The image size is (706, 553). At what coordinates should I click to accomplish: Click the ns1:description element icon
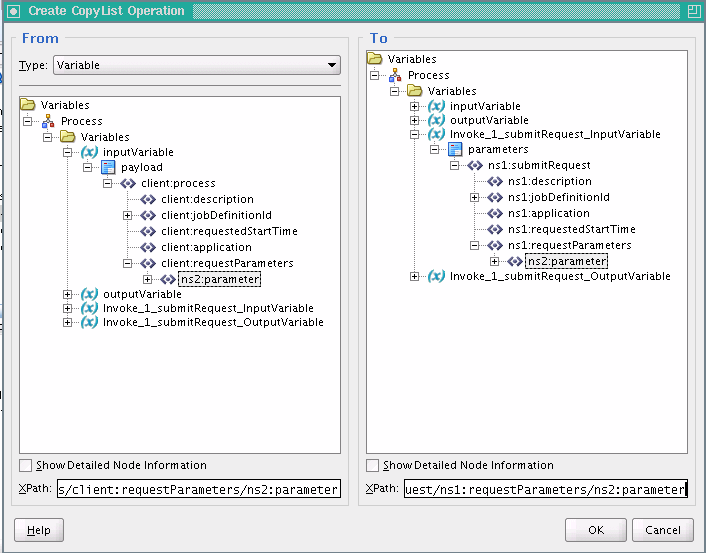495,181
